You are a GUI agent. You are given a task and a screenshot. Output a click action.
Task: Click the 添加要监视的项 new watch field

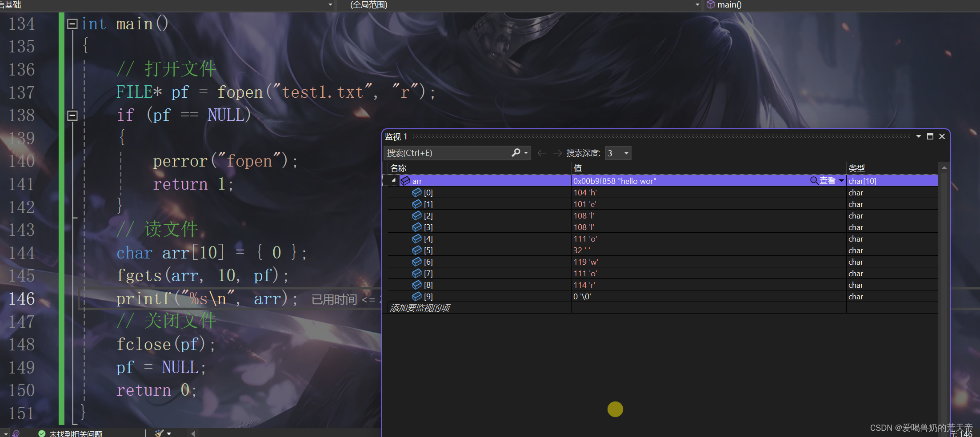pos(420,308)
